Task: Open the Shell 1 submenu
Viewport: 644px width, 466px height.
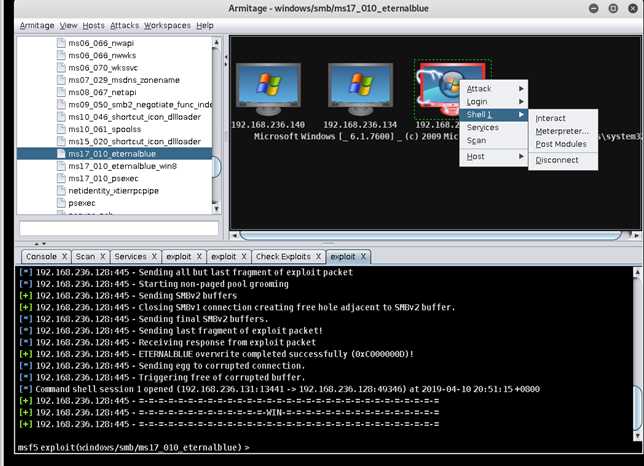Action: pos(494,115)
